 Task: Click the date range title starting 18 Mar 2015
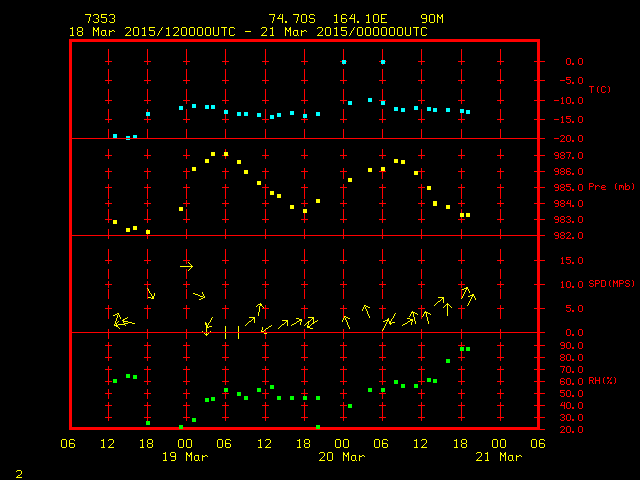point(247,32)
